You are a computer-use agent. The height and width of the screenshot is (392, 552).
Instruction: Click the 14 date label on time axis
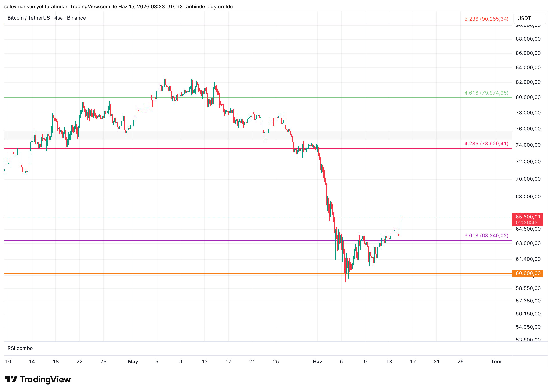(32, 362)
